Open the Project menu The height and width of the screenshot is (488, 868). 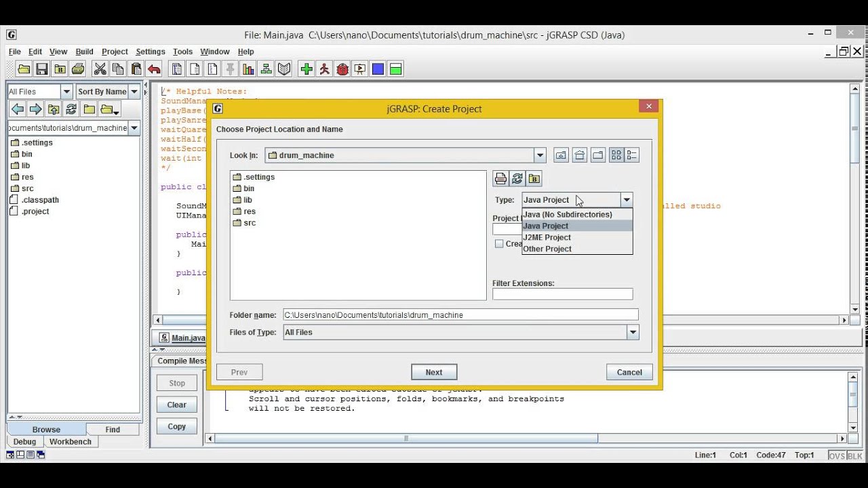pos(115,52)
